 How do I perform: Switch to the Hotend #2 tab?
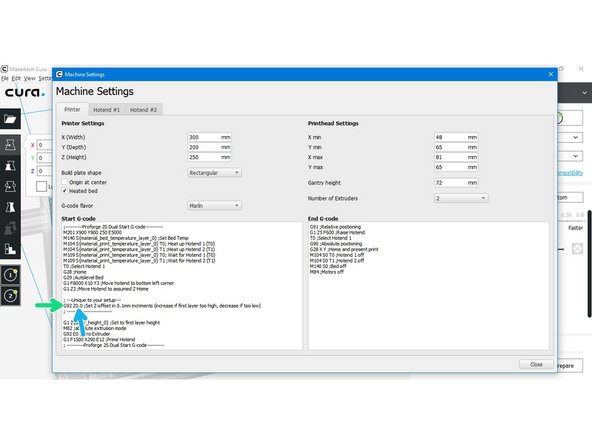(143, 110)
